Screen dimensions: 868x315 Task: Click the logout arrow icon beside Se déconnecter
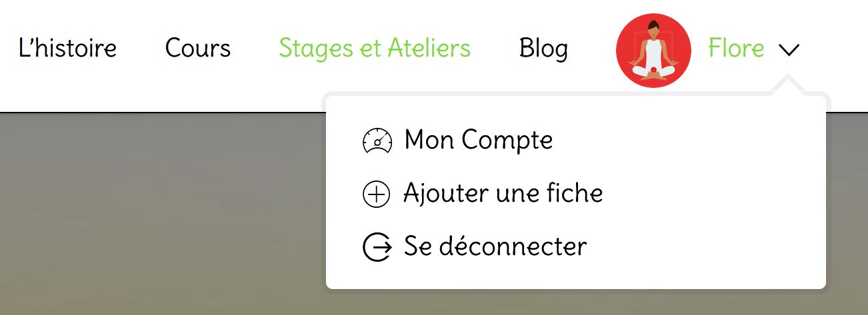click(x=377, y=247)
